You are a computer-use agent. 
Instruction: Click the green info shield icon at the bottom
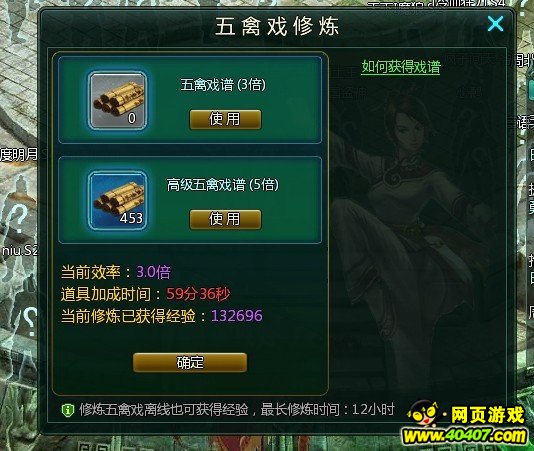click(x=67, y=410)
